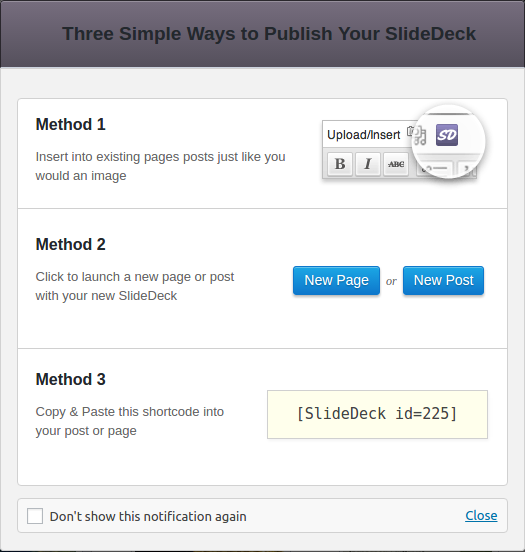Tick the don't show again checkbox
525x552 pixels.
(35, 516)
